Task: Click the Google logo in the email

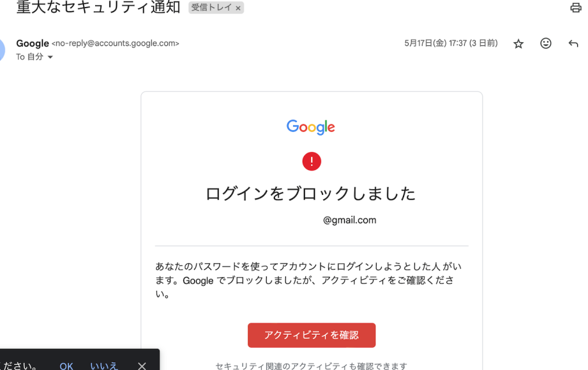Action: click(x=311, y=127)
